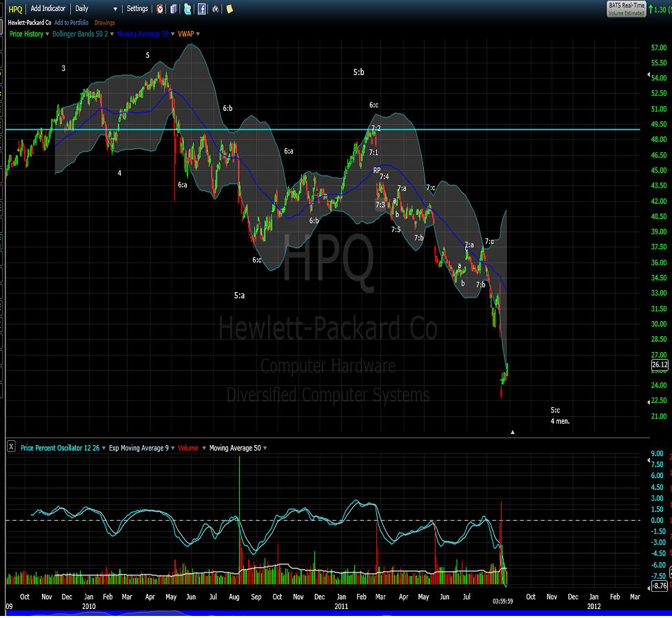
Task: Click the Hewlett-Packard Co company name
Action: (x=30, y=23)
